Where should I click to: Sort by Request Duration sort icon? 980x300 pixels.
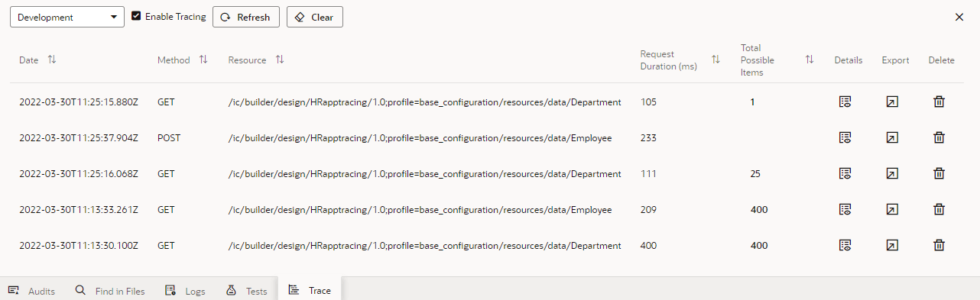pos(716,60)
